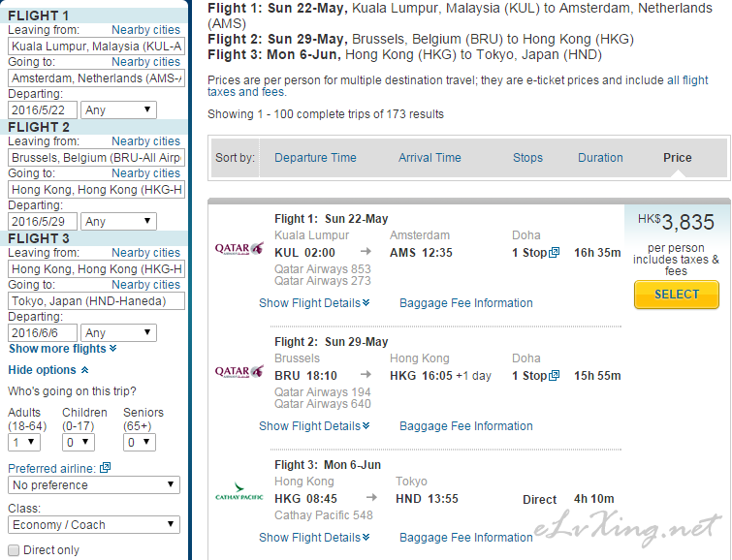732x560 pixels.
Task: Open Baggage Fee Information for Flight 3
Action: [466, 538]
